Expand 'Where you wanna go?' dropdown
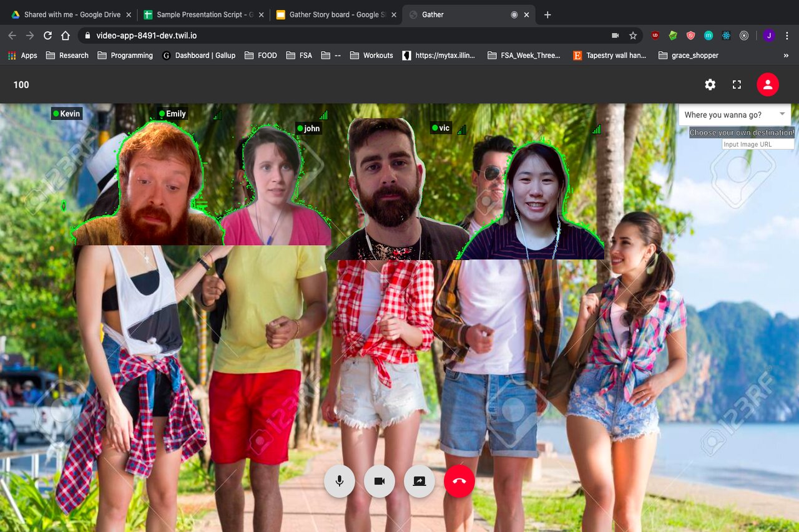Viewport: 799px width, 532px height. click(735, 115)
